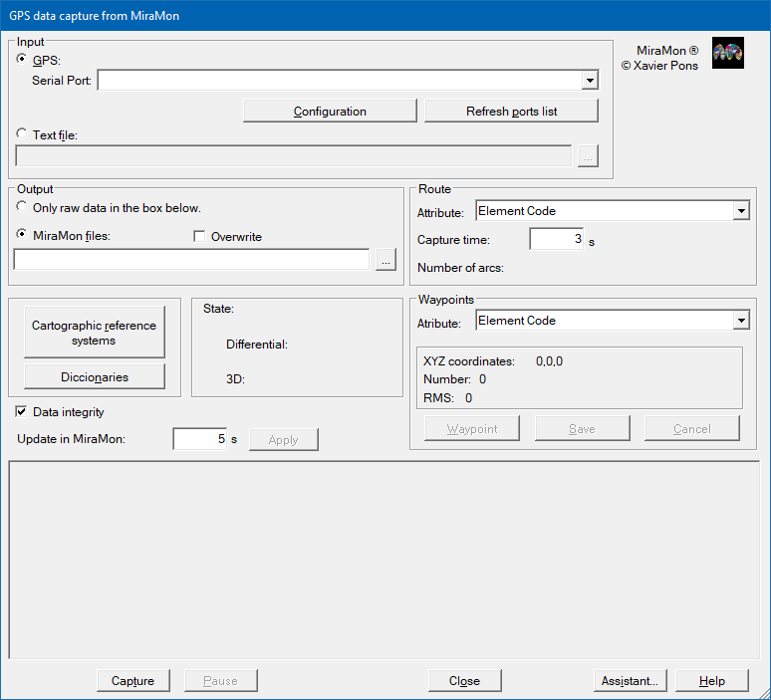Image resolution: width=771 pixels, height=700 pixels.
Task: Open the Diccionaries button
Action: [94, 377]
